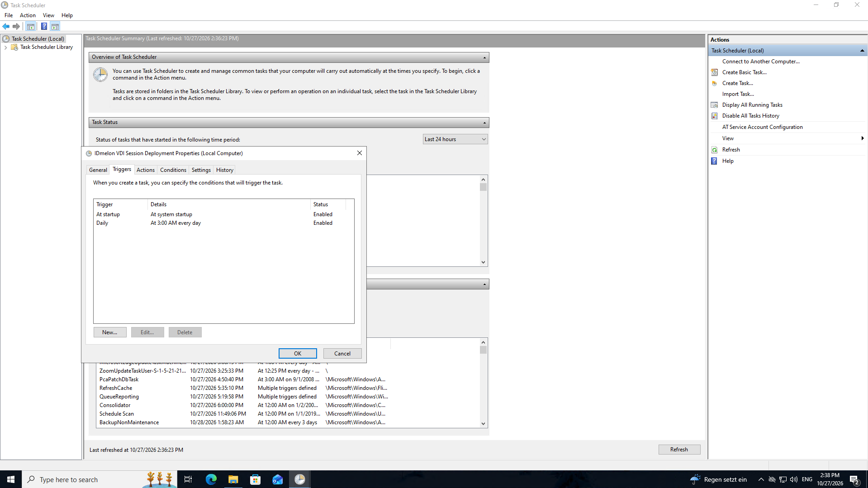Click the active tasks list scroll-down arrow

coord(483,424)
